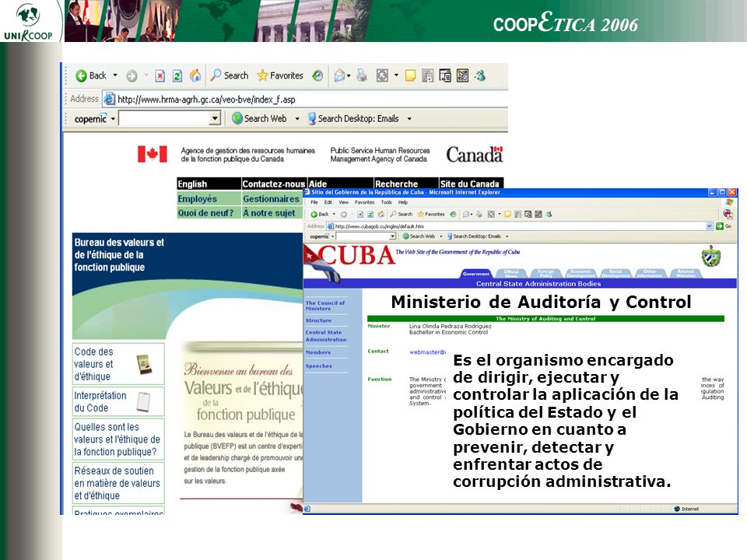Open Edit menu in the Cuba browser window
This screenshot has height=560, width=747.
tap(328, 202)
